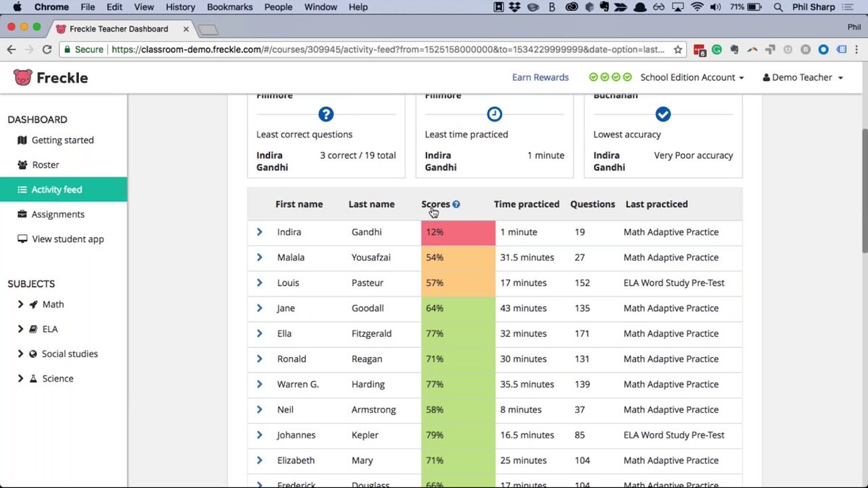The width and height of the screenshot is (868, 488).
Task: Select Activity feed in sidebar
Action: [63, 189]
